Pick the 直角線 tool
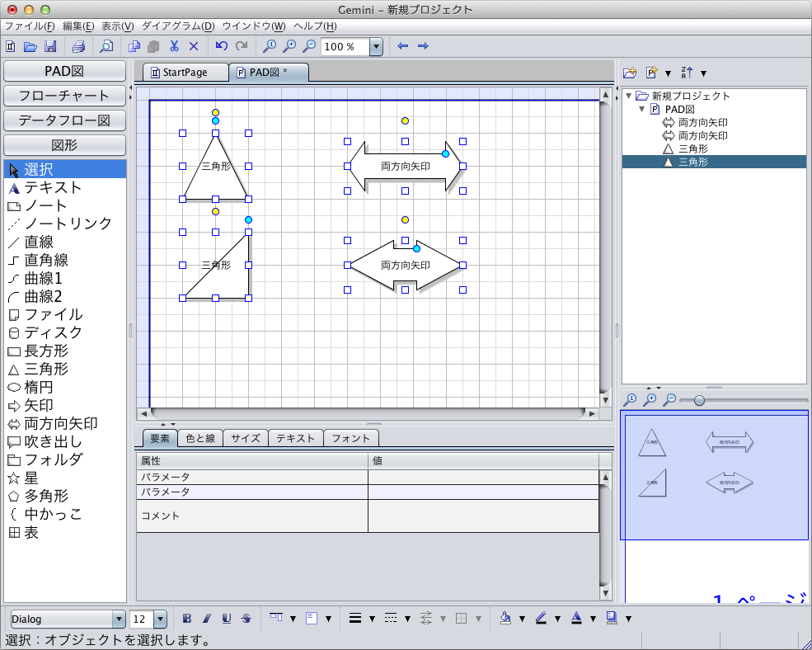Image resolution: width=812 pixels, height=650 pixels. (65, 260)
